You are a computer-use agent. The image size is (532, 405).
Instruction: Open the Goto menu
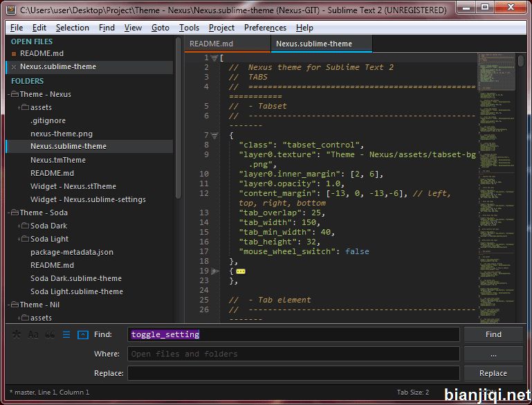(x=160, y=28)
